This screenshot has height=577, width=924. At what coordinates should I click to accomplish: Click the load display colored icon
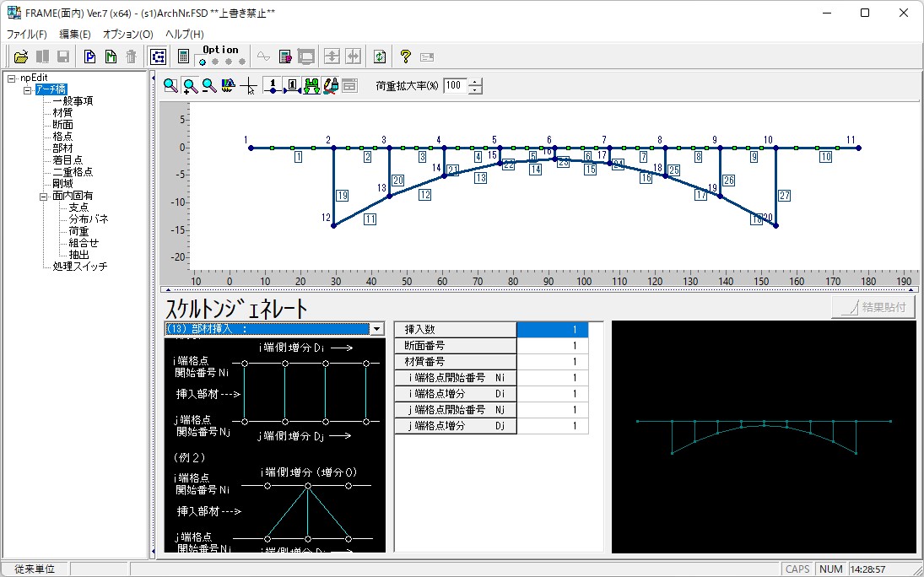pos(228,86)
